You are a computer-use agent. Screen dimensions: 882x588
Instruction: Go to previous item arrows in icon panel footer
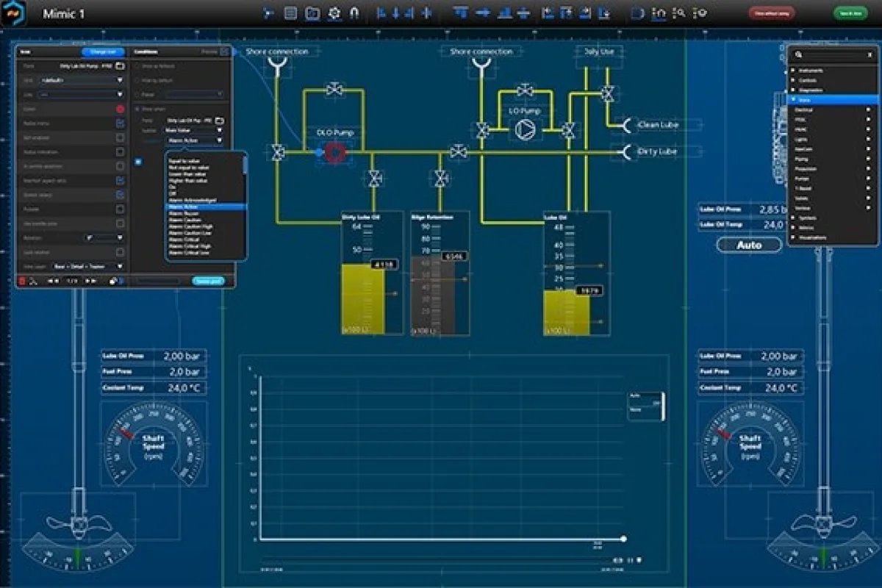click(x=54, y=281)
